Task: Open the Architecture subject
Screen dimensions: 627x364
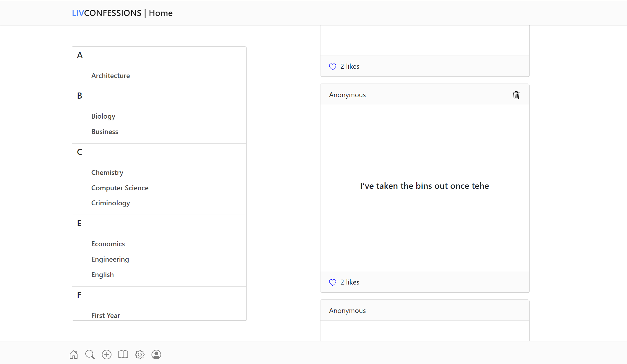Action: point(111,75)
